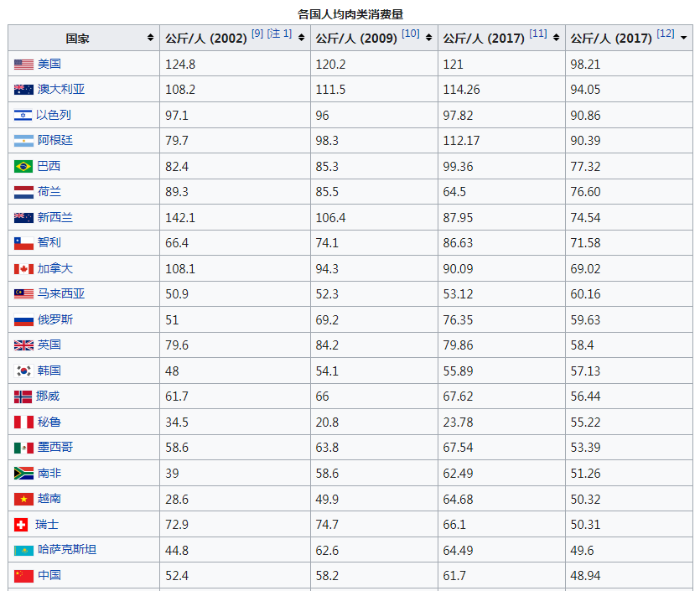Viewport: 700px width, 591px height.
Task: Open the 墨西哥 country link
Action: coord(55,447)
